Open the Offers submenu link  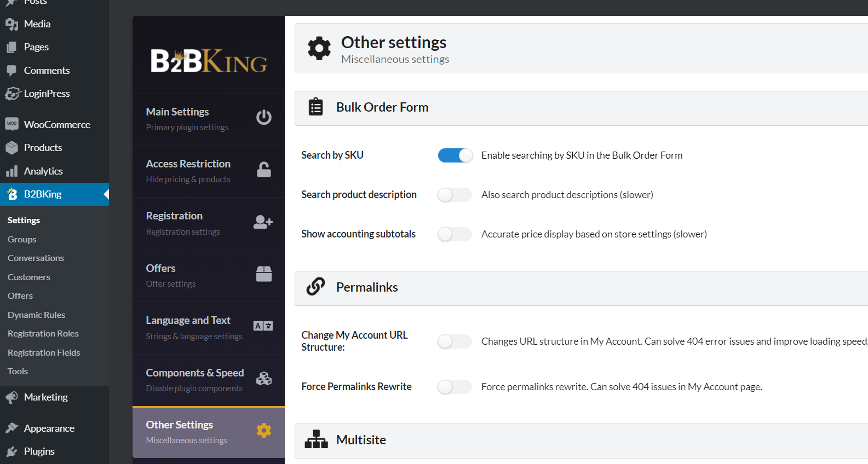point(20,295)
